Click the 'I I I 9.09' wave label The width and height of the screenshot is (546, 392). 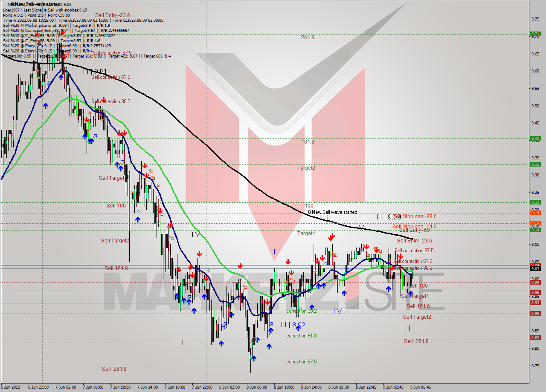click(389, 217)
